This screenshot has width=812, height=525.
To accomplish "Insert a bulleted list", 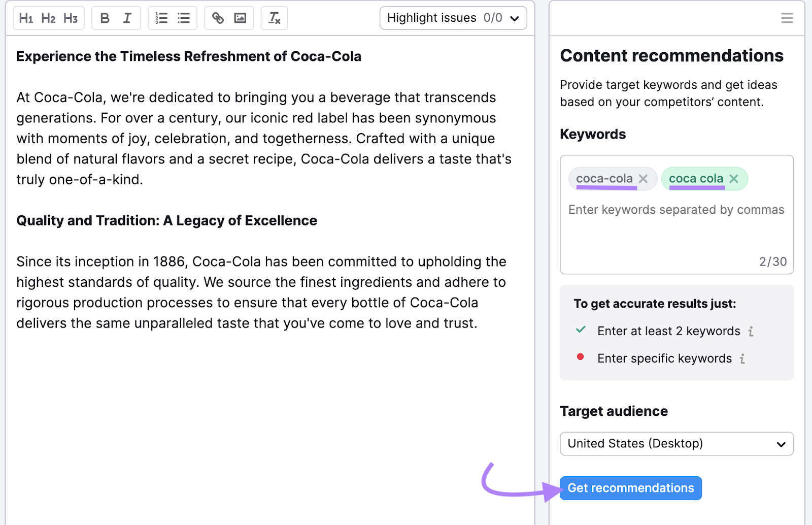I will pyautogui.click(x=184, y=18).
